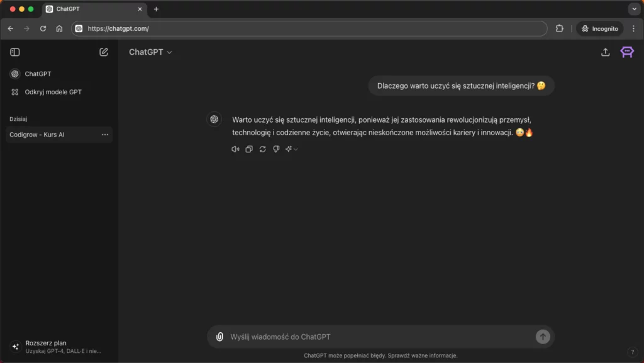Screen dimensions: 644x363
Task: Open the sparkle model switch dropdown
Action: click(291, 149)
